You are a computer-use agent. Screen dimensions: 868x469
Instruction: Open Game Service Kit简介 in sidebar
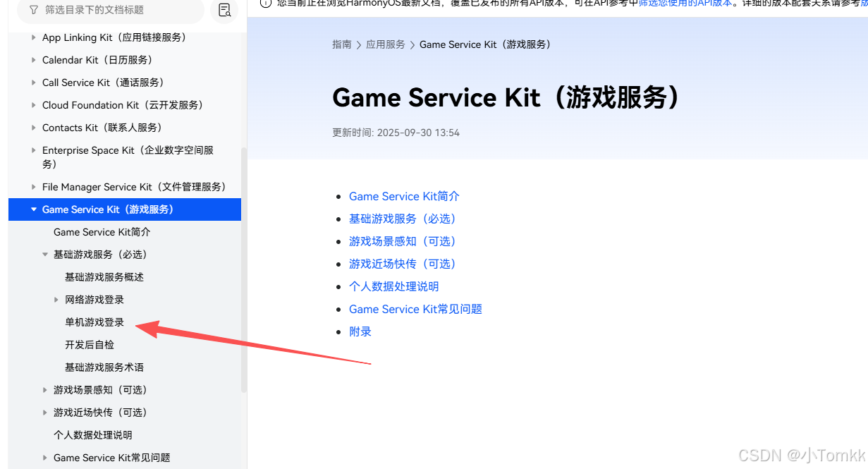click(x=102, y=232)
